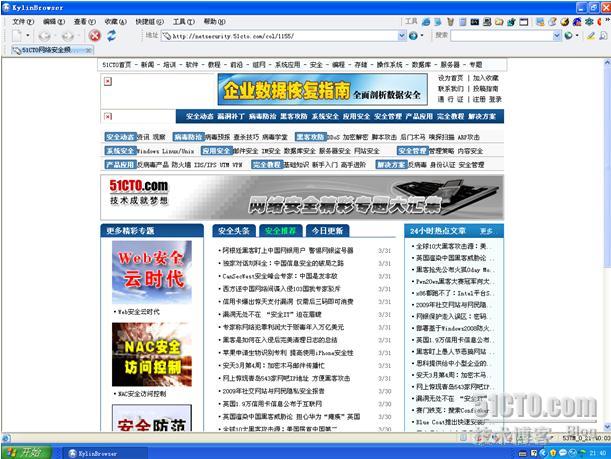Click the open folder icon in tools bar

pos(499,22)
